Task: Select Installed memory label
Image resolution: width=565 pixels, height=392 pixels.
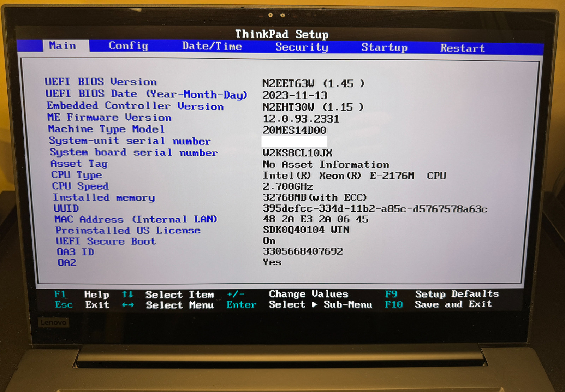Action: pos(104,197)
